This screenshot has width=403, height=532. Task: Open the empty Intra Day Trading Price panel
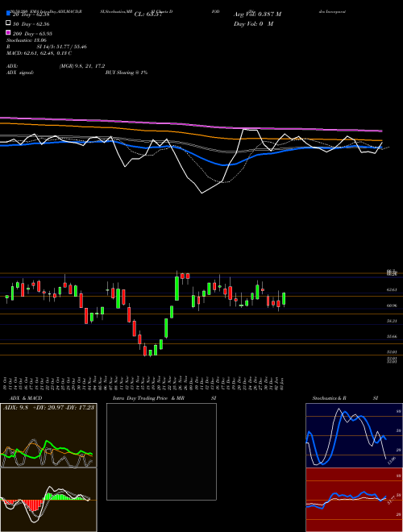tap(161, 451)
